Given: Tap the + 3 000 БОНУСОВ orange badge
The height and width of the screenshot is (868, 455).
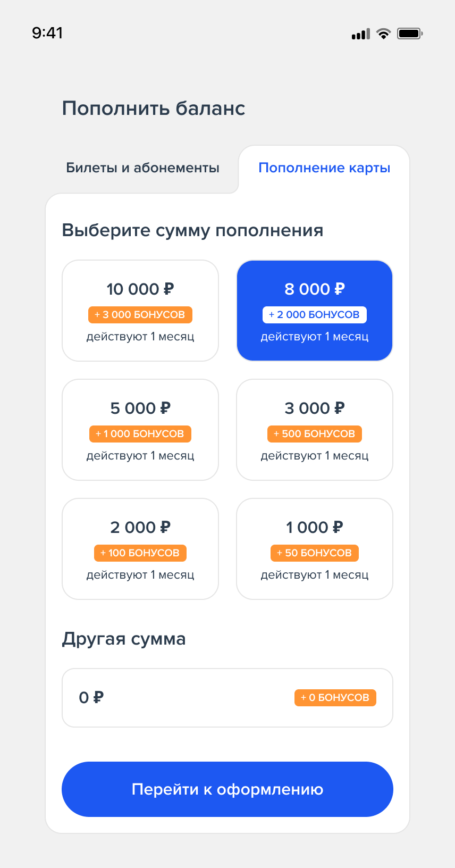Looking at the screenshot, I should [x=140, y=315].
